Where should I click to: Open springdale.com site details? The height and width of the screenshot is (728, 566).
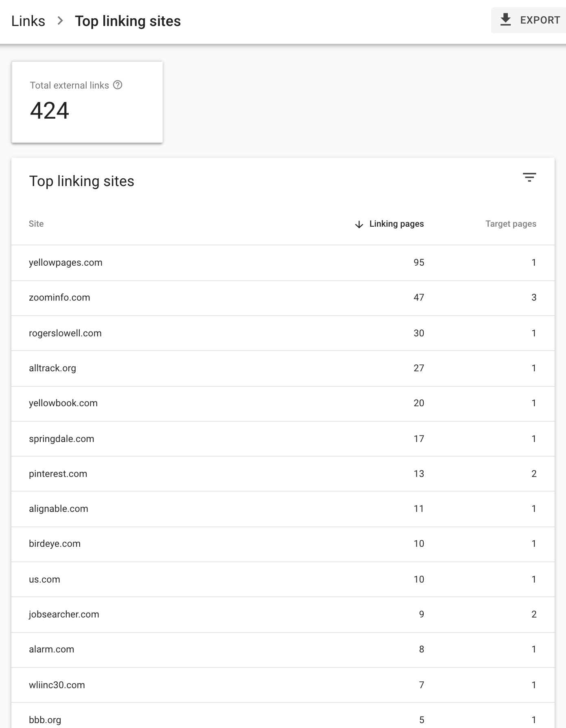[61, 439]
